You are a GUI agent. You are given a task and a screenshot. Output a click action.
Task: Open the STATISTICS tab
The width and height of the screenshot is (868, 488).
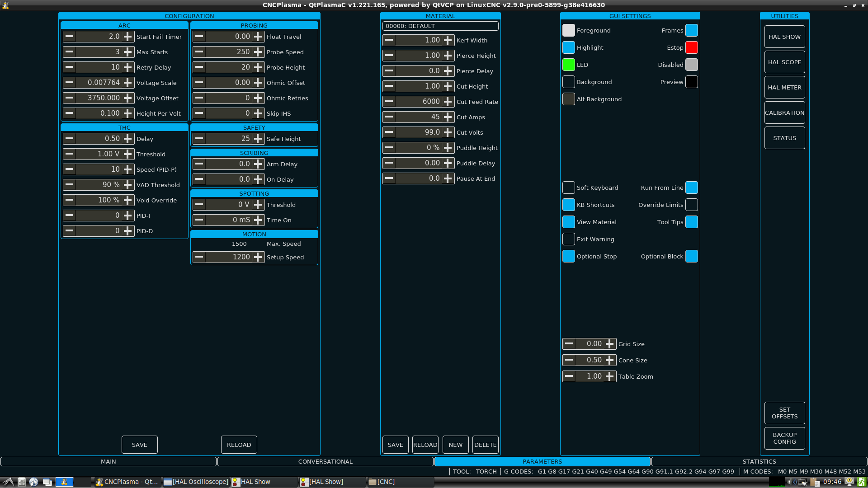759,461
